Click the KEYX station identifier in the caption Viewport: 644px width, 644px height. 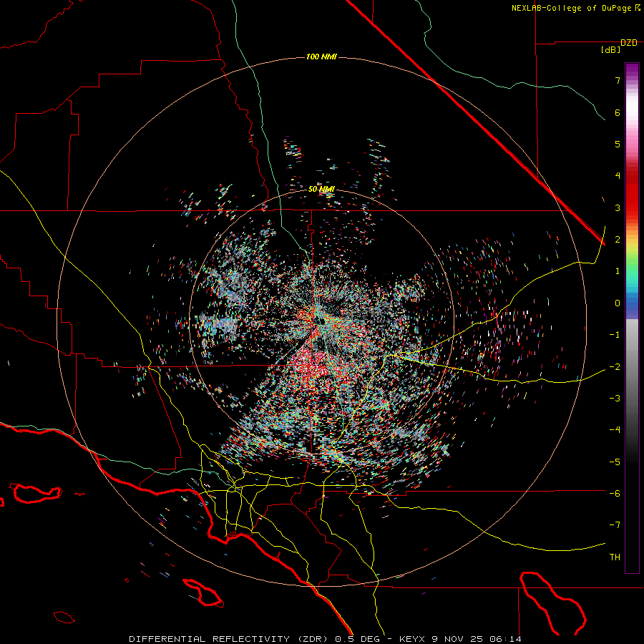click(412, 639)
